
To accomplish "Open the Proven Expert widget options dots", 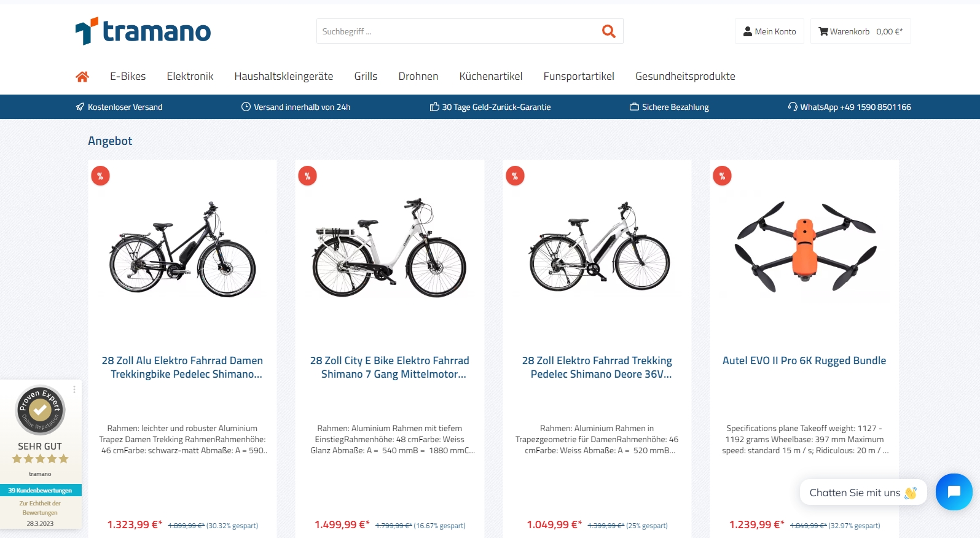I will point(74,389).
